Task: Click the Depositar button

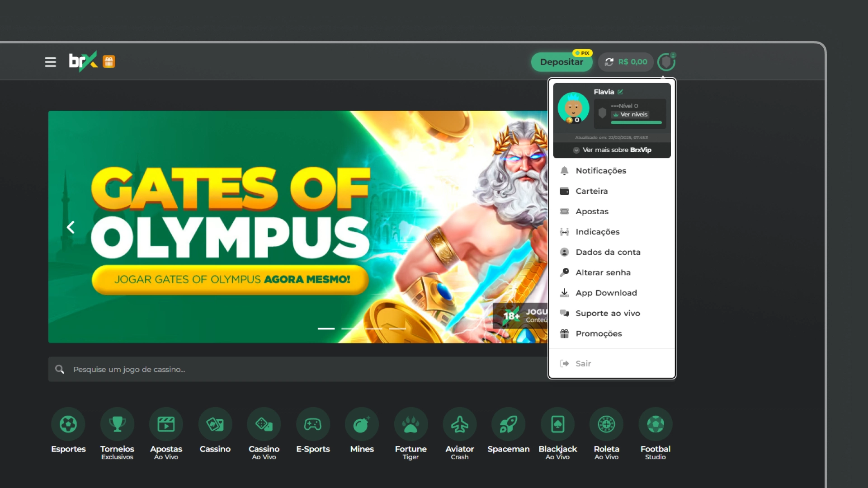Action: click(x=561, y=62)
